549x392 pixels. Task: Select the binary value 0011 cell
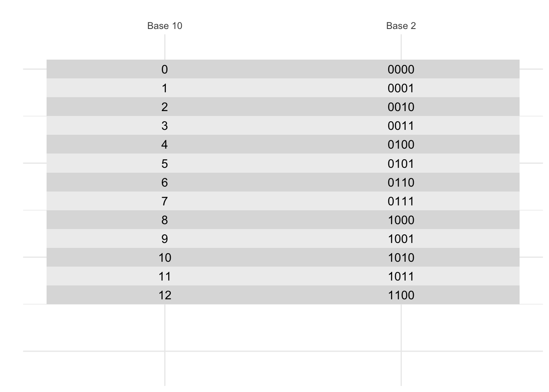pos(401,126)
